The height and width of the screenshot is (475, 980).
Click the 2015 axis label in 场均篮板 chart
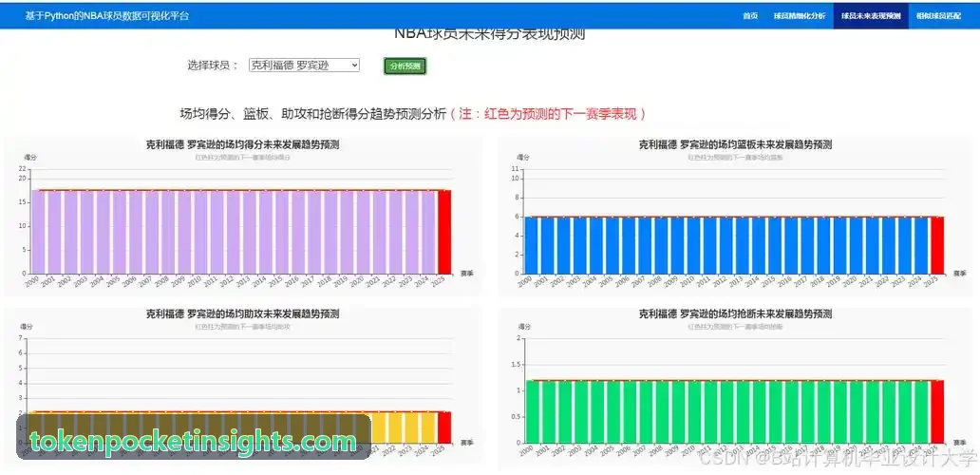[x=768, y=281]
